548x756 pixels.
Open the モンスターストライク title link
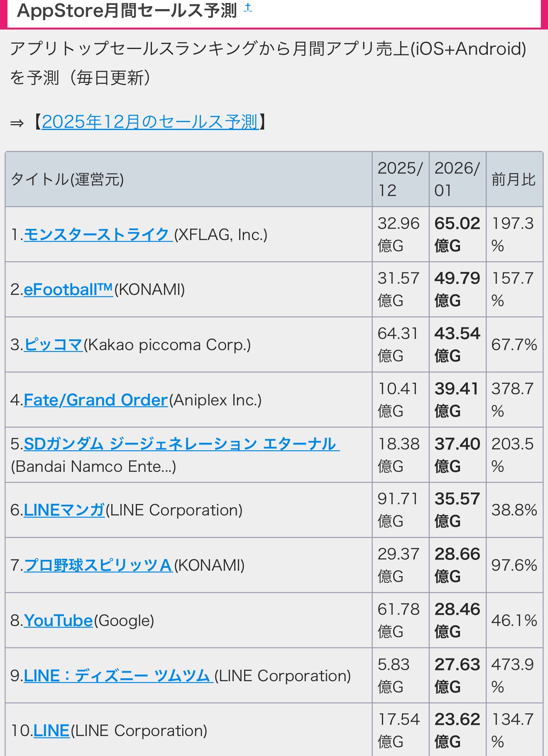tap(97, 235)
